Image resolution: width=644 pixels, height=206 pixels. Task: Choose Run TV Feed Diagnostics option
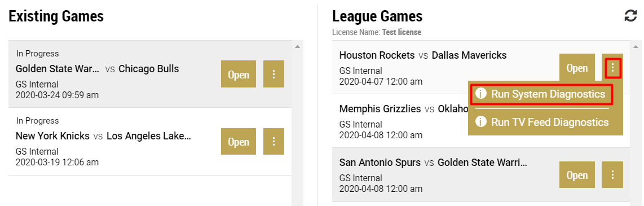click(545, 122)
